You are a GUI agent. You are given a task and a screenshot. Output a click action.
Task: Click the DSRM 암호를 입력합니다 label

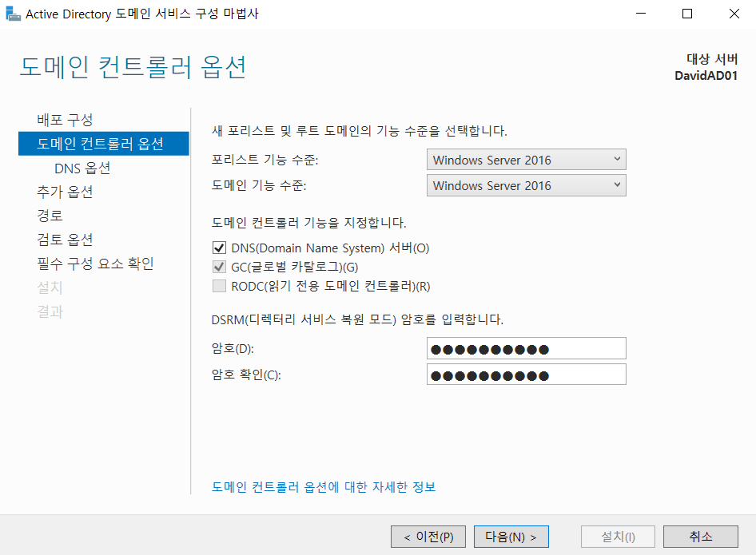click(x=357, y=319)
